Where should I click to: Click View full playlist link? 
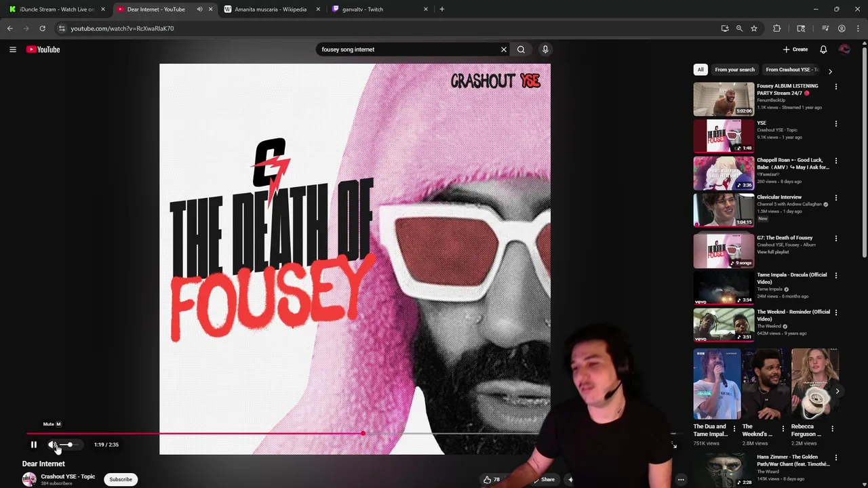(772, 252)
